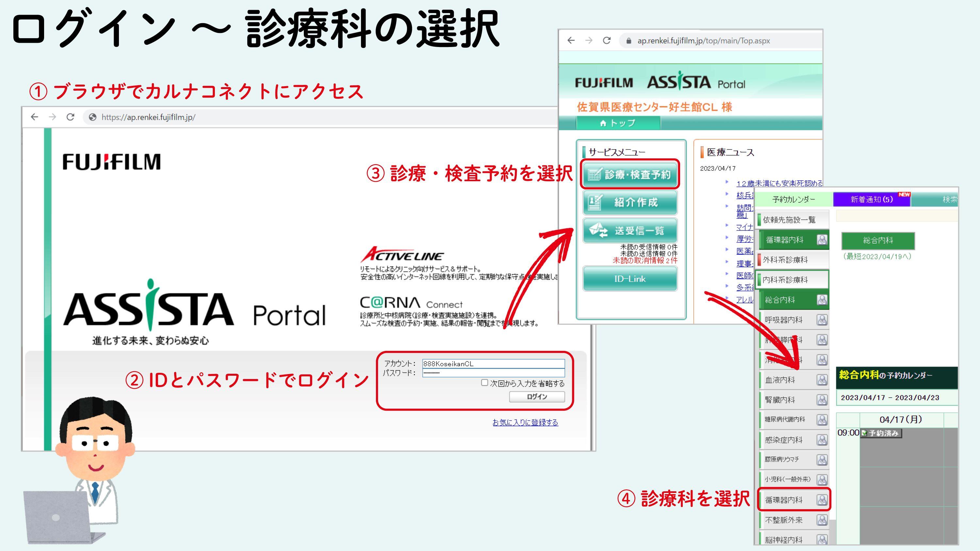The height and width of the screenshot is (551, 980).
Task: Click the パスワード input field
Action: pyautogui.click(x=493, y=373)
